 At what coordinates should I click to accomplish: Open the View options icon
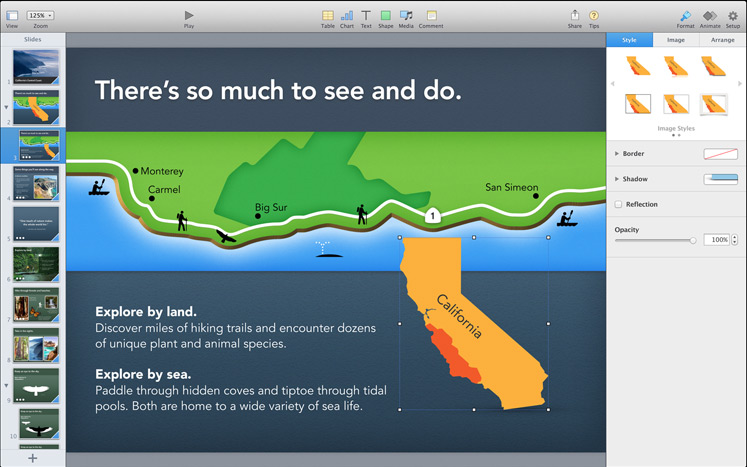pos(12,16)
